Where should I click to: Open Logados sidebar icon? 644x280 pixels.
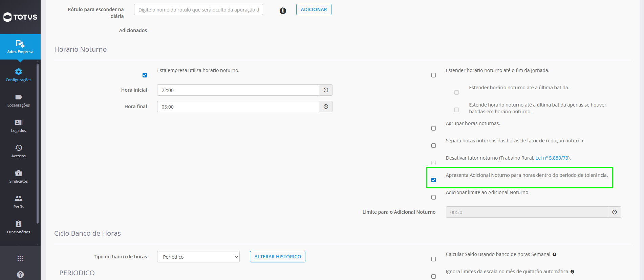point(19,122)
